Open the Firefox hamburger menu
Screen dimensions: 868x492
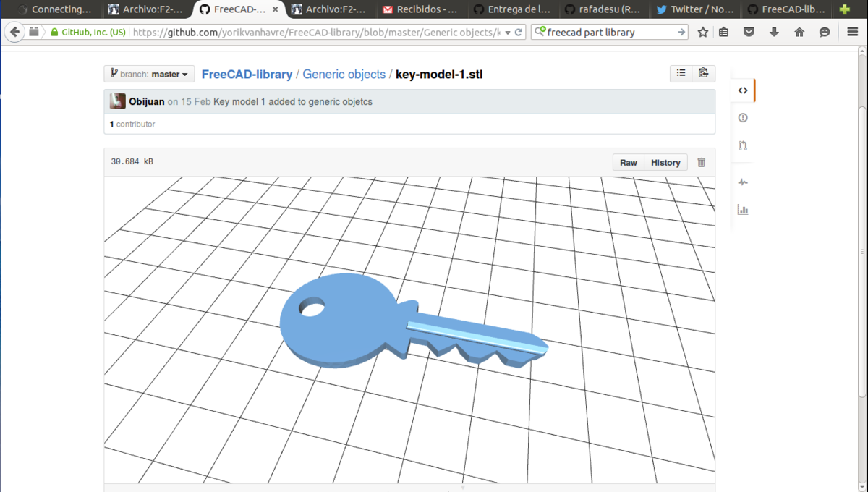[x=853, y=33]
